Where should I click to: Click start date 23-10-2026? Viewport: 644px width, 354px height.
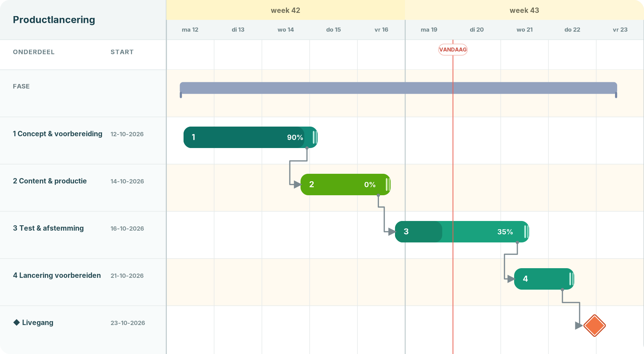pyautogui.click(x=128, y=323)
